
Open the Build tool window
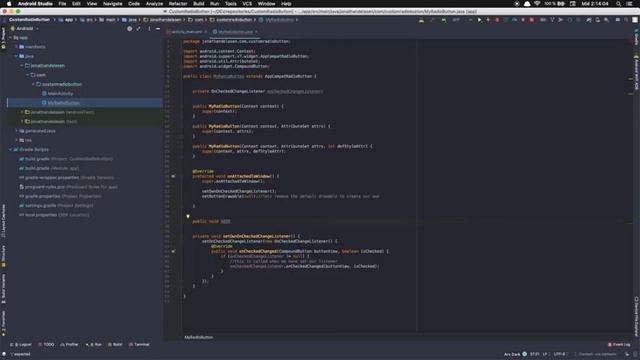[115, 344]
